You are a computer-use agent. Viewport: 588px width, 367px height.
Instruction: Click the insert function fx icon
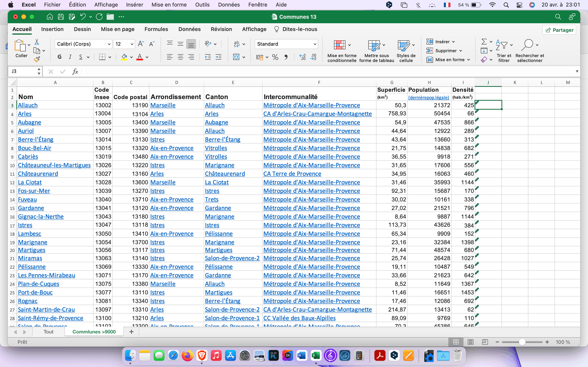click(75, 71)
